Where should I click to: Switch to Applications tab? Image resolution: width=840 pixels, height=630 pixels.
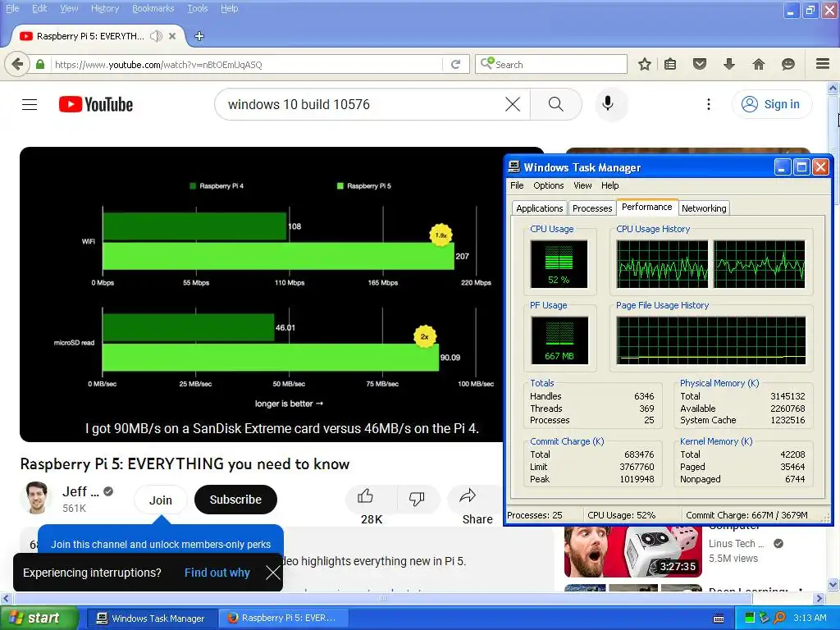pyautogui.click(x=539, y=208)
